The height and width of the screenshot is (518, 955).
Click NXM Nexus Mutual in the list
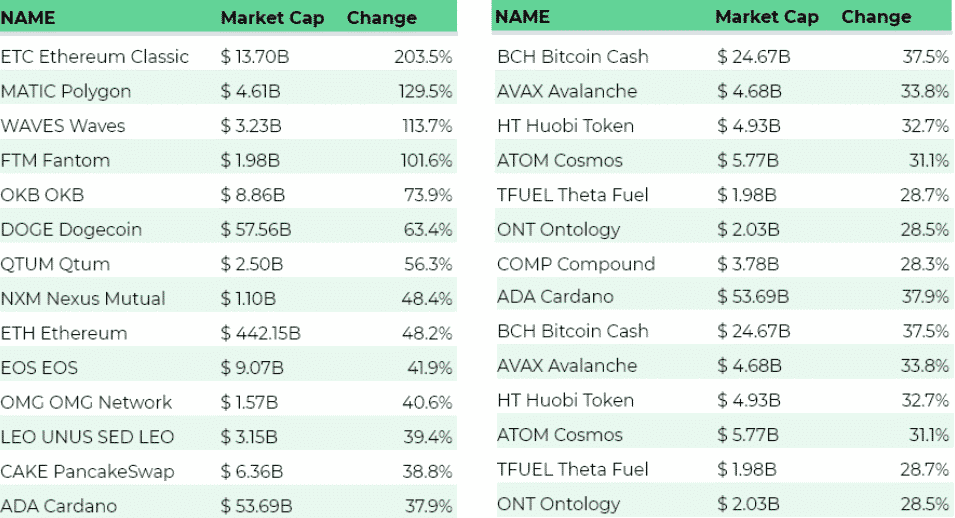83,298
